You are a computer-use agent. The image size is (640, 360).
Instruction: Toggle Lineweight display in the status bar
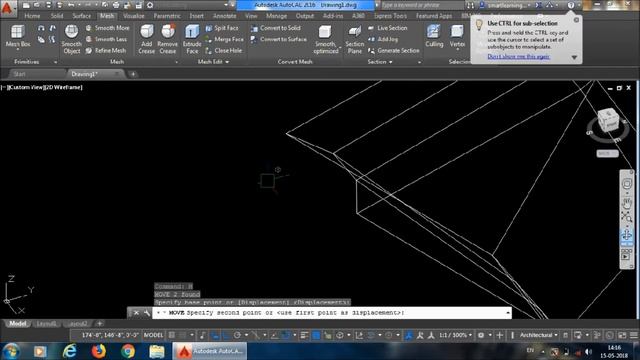pyautogui.click(x=304, y=336)
